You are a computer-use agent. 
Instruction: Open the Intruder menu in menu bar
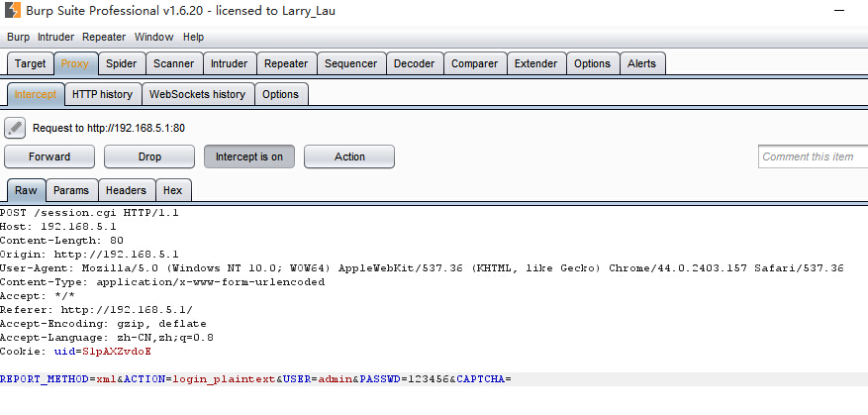coord(55,37)
